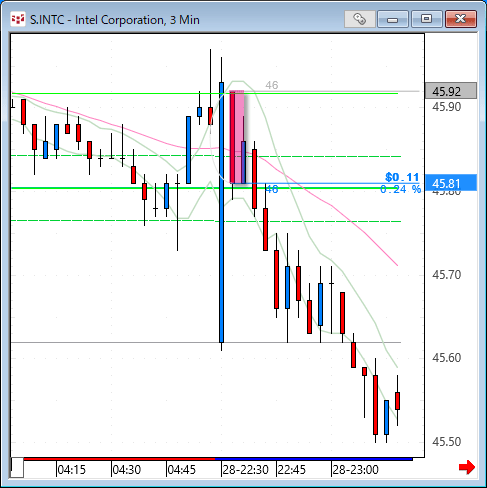Click the tall blue candle at 22:30
This screenshot has height=488, width=487.
[221, 212]
